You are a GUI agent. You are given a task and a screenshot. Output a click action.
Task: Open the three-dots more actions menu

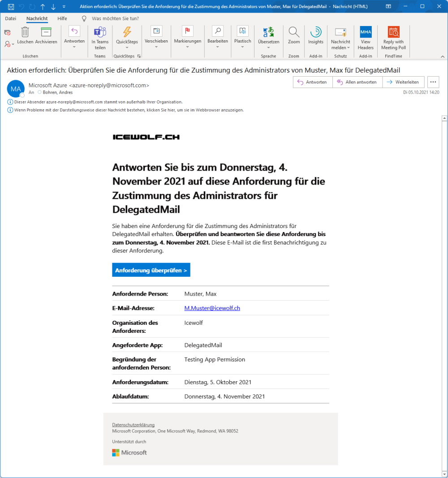click(x=433, y=82)
